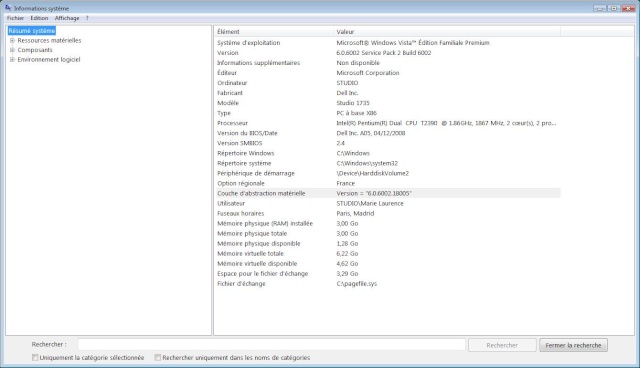Image resolution: width=640 pixels, height=368 pixels.
Task: Expand the Environnement logiciel node
Action: [12, 60]
